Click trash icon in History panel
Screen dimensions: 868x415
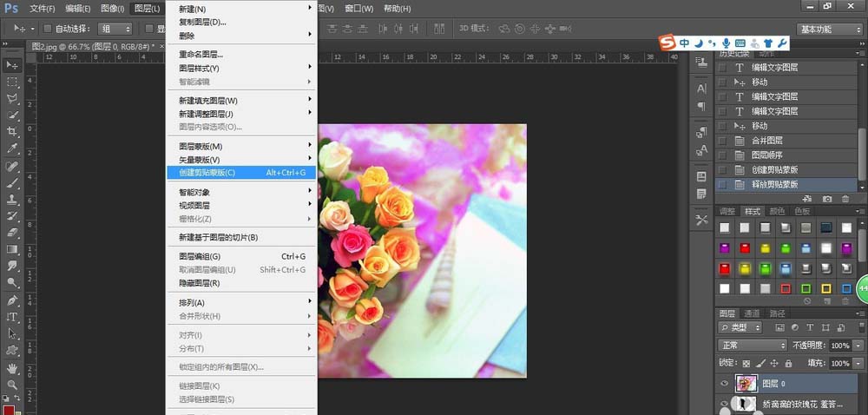point(845,199)
